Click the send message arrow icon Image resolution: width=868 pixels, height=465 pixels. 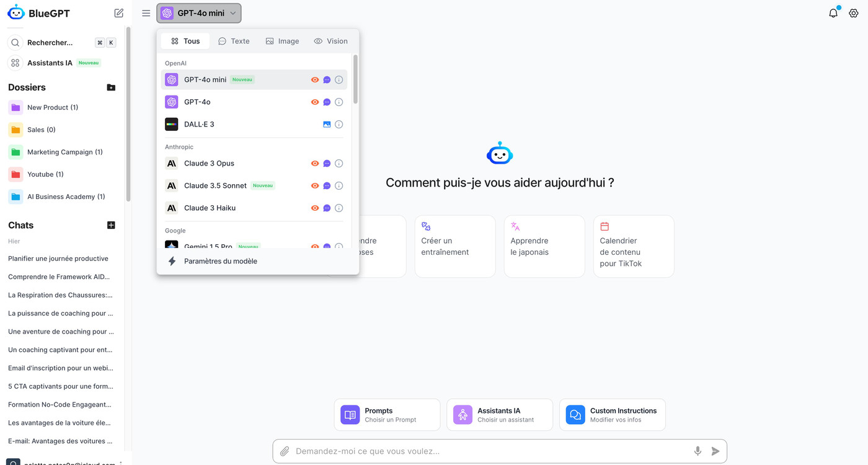(x=716, y=451)
